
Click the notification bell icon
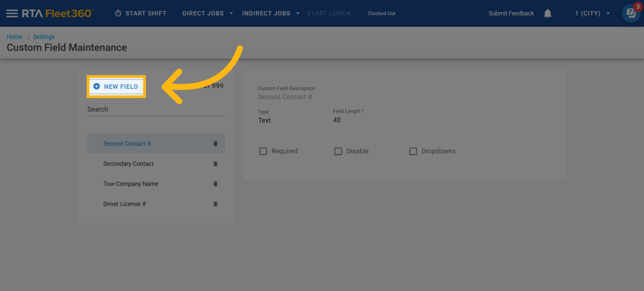(547, 13)
